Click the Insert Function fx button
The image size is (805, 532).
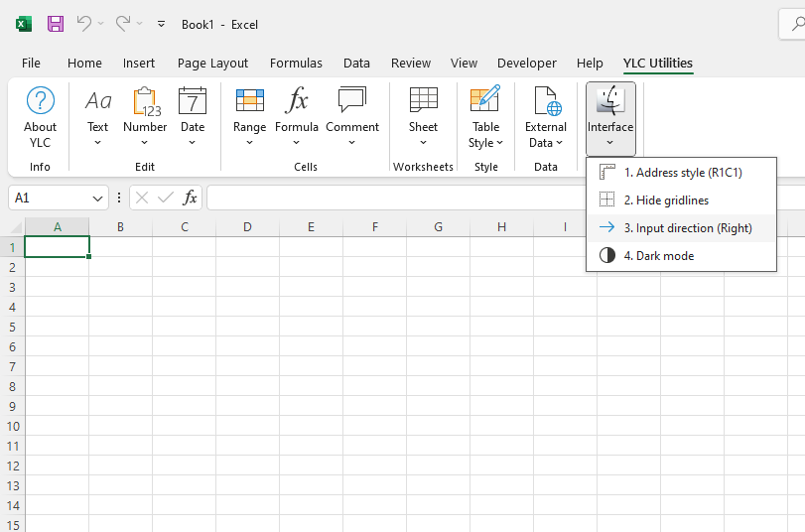point(191,199)
